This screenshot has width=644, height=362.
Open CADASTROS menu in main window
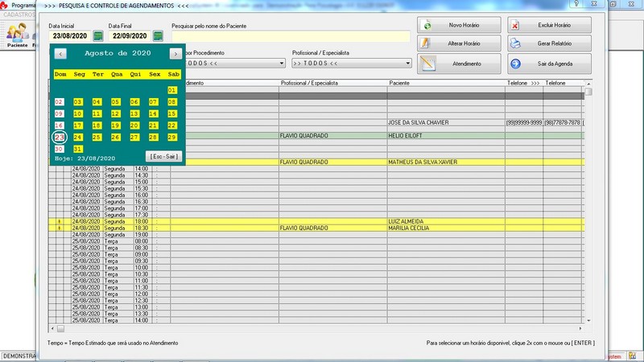pyautogui.click(x=19, y=14)
